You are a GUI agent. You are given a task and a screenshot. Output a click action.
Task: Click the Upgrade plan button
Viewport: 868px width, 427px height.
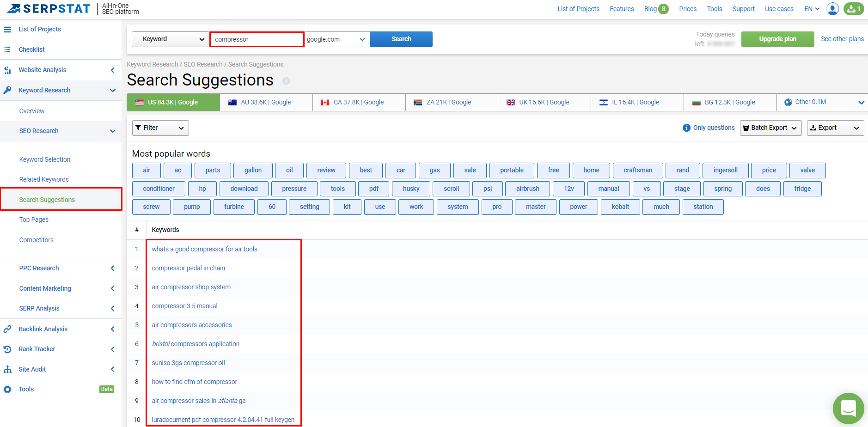(777, 39)
